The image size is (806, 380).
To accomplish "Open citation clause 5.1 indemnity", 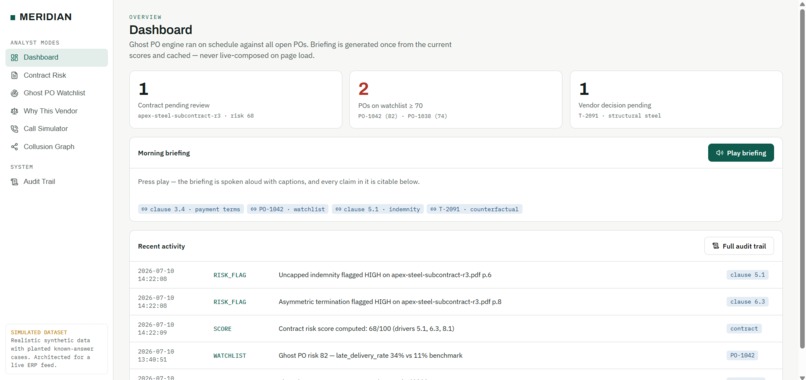I will (x=378, y=209).
